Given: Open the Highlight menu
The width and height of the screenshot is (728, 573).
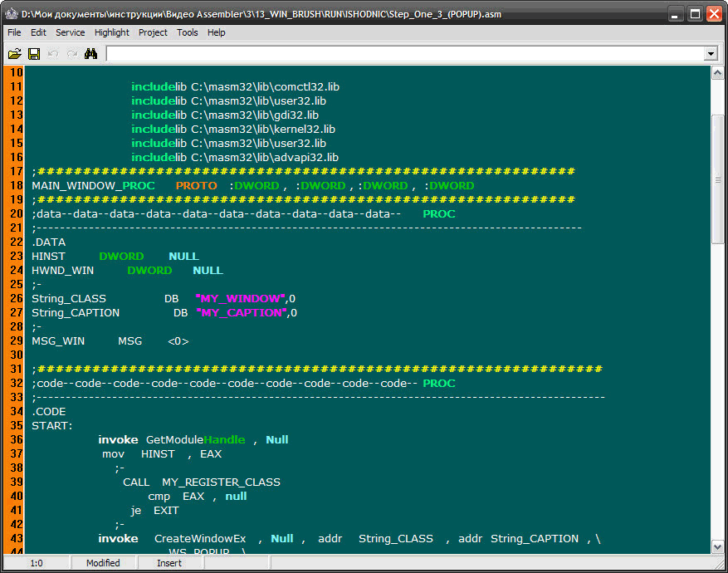Looking at the screenshot, I should 111,32.
